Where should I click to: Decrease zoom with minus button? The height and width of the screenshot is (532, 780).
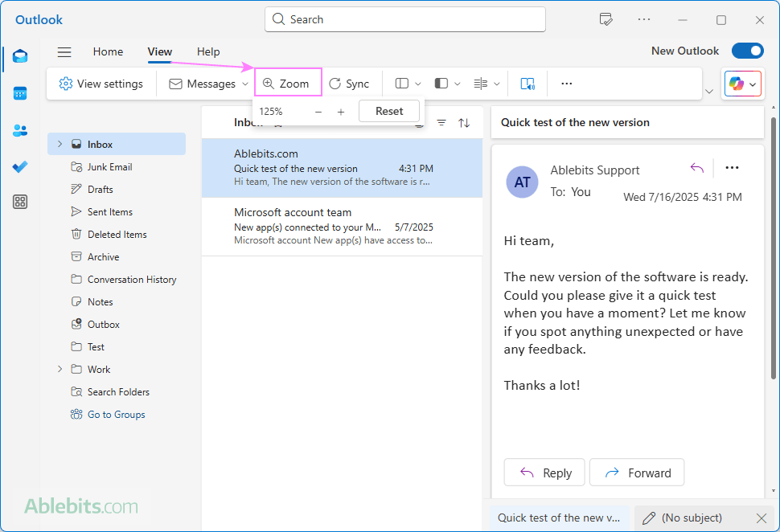click(x=318, y=112)
